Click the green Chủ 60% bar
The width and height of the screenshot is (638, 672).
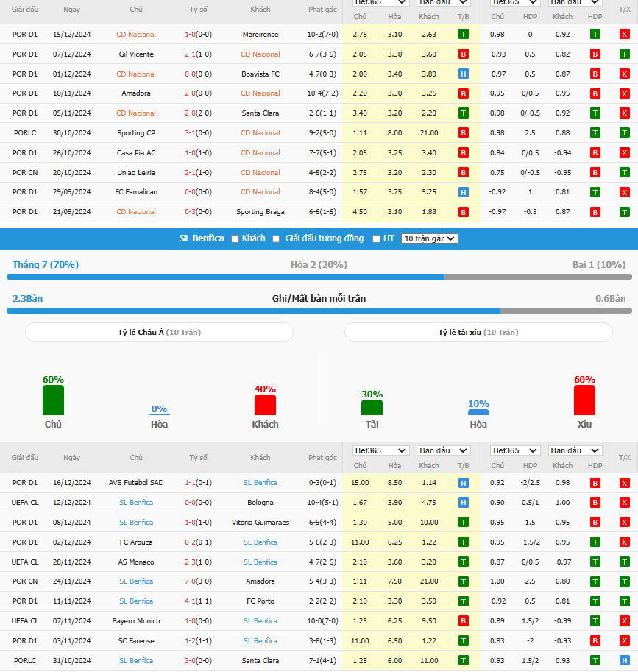[53, 400]
